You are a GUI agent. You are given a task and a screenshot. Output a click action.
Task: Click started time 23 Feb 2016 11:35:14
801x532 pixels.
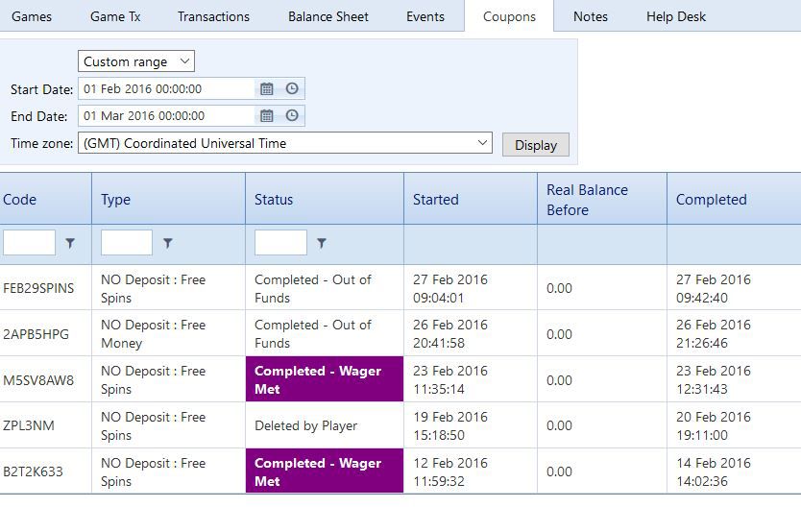450,380
